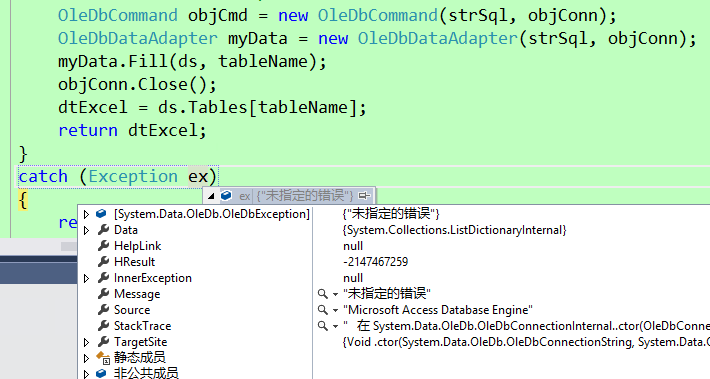Viewport: 710px width, 379px height.
Task: Click the "未指定的错误" Message value
Action: [387, 294]
